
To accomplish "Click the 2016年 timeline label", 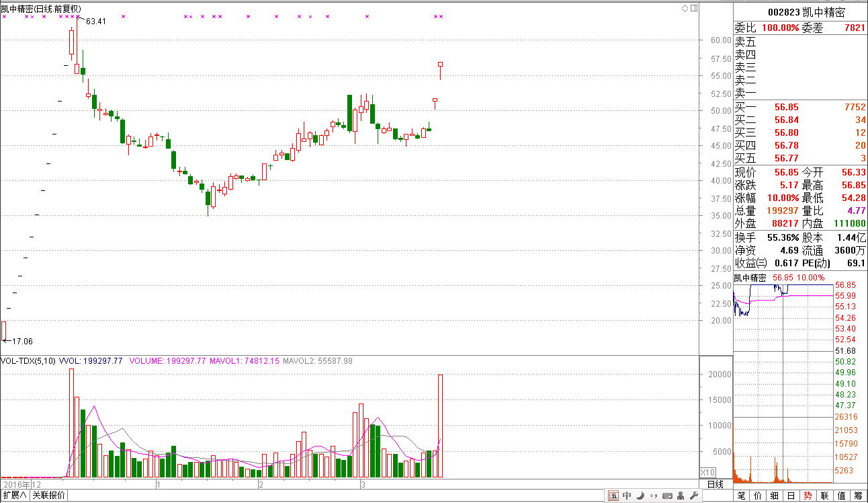I will [15, 484].
